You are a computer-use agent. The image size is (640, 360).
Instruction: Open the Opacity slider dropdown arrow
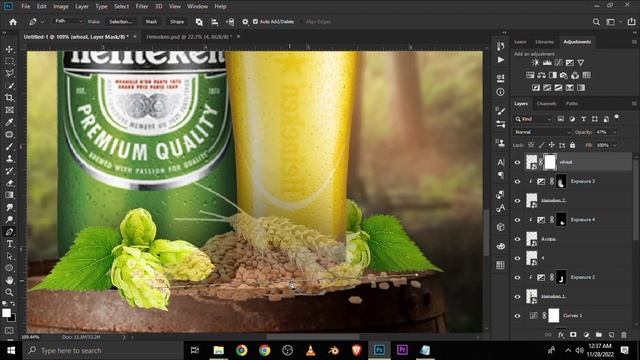click(615, 132)
